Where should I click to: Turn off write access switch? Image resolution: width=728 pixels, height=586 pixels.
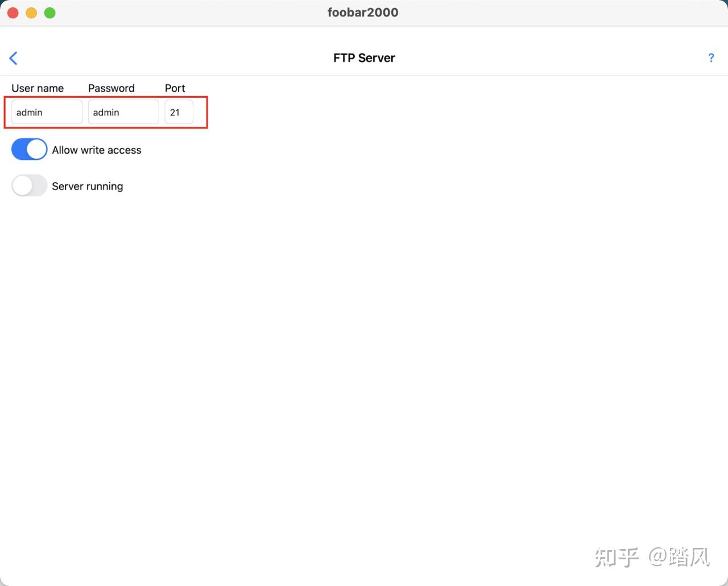click(x=29, y=149)
